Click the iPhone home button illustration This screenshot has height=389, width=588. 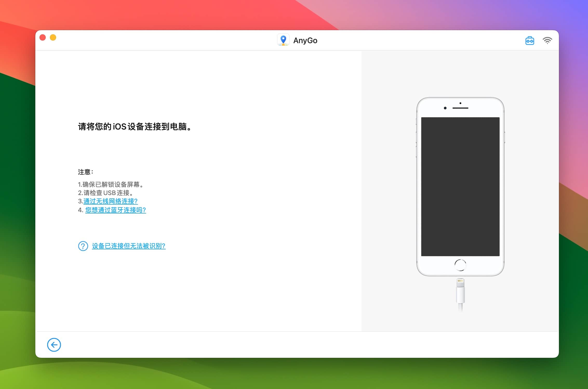point(460,265)
